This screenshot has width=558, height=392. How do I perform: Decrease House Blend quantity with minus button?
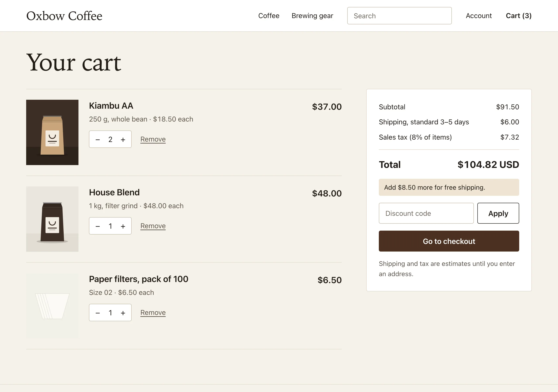coord(98,226)
